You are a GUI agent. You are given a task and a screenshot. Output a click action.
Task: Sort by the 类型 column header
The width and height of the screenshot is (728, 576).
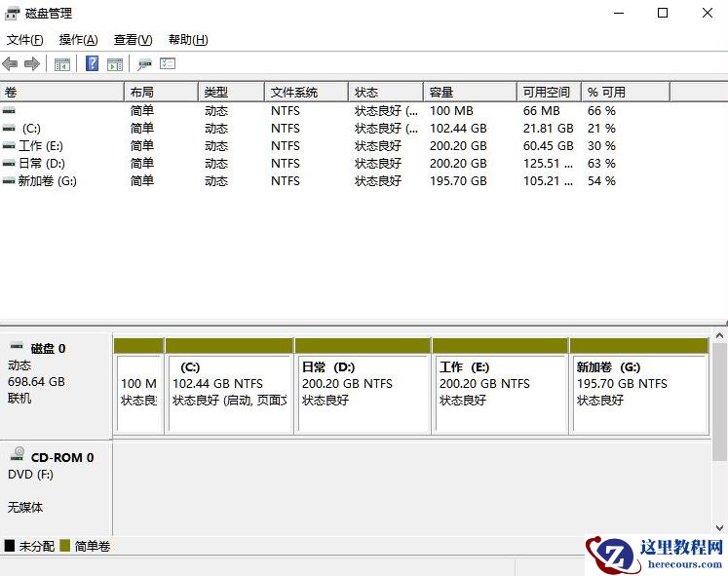point(232,92)
